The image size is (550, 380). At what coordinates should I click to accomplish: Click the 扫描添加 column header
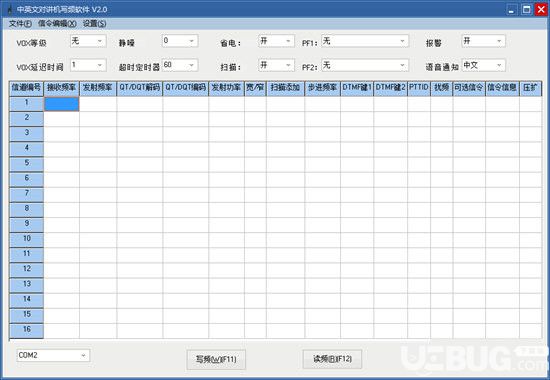coord(286,88)
